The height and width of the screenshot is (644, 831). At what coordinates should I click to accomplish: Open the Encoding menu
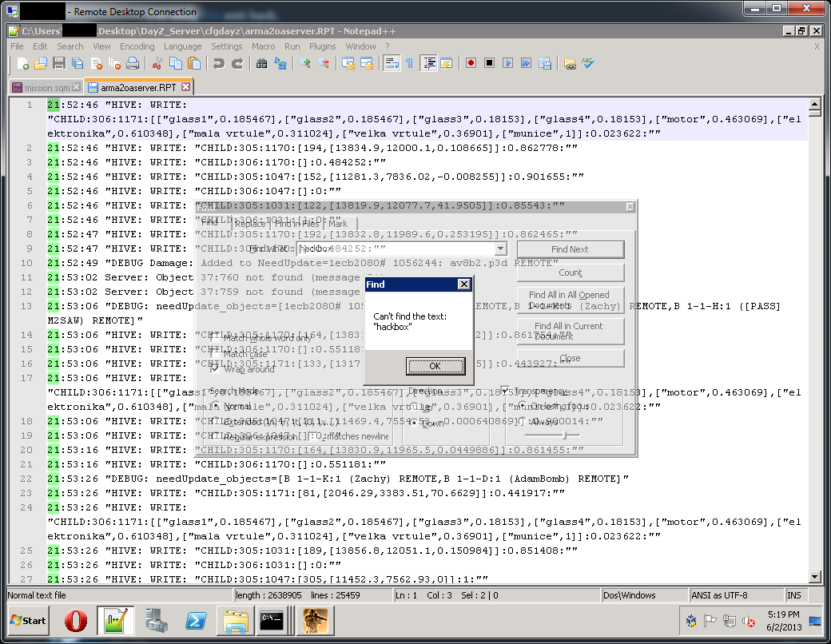click(137, 46)
